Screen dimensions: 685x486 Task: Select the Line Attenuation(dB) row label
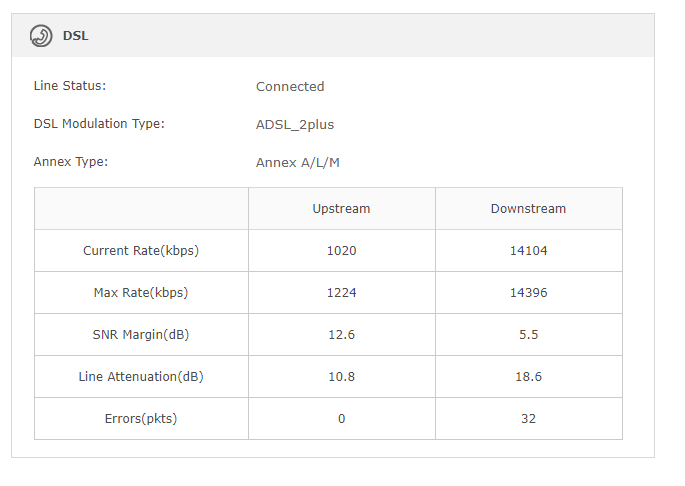141,377
